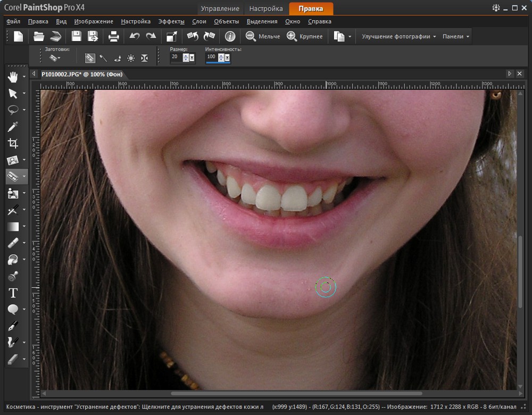Click the Размер size input field
The height and width of the screenshot is (415, 532).
(176, 57)
